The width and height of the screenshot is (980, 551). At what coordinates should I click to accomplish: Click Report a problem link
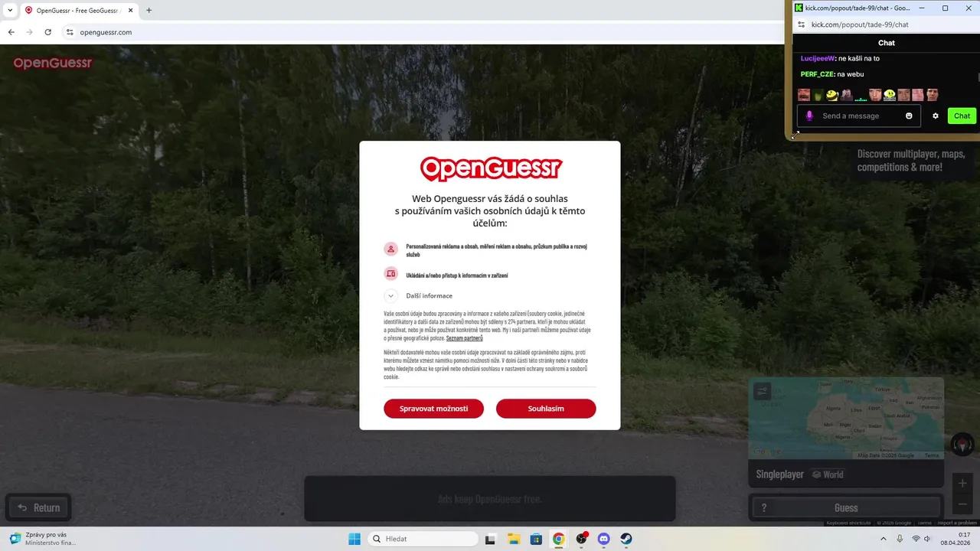(x=957, y=523)
